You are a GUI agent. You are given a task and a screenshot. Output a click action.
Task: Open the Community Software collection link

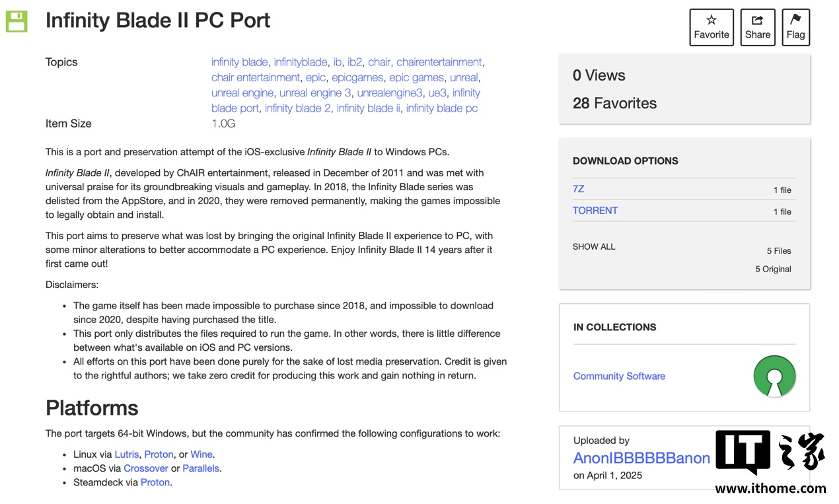[619, 376]
